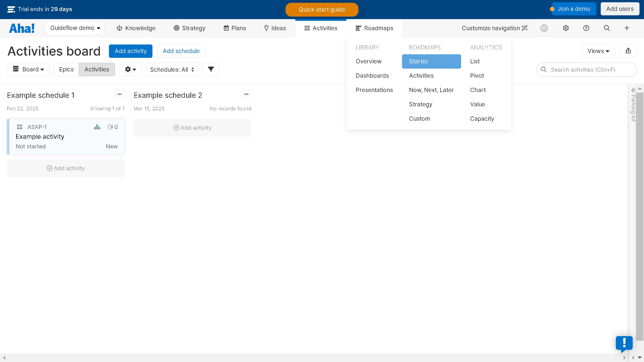Click the Add schedule button
644x362 pixels.
click(x=181, y=51)
